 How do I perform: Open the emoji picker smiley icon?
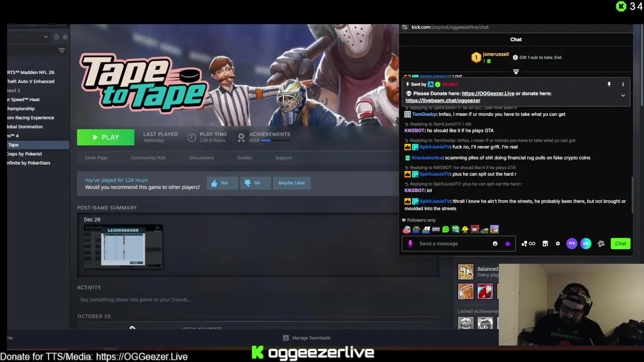(x=495, y=244)
